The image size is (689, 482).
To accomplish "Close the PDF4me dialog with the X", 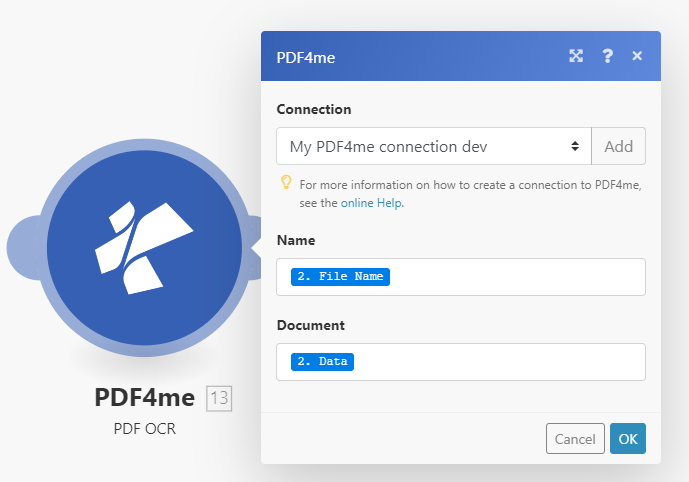I will tap(637, 56).
